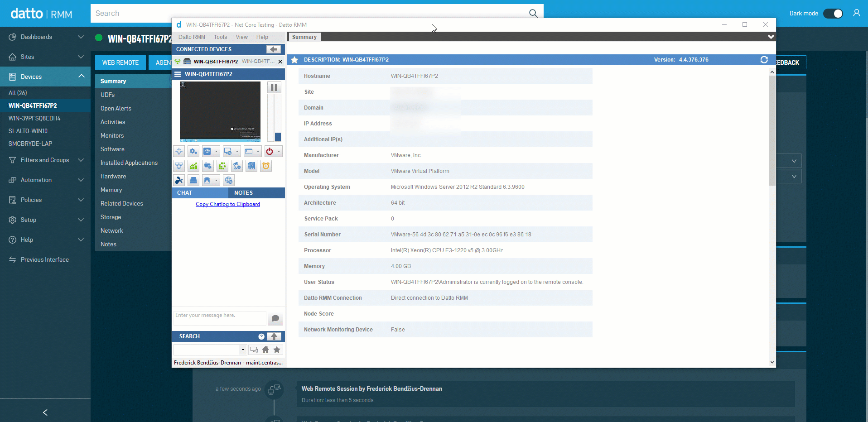Screen dimensions: 868x422
Task: Click the blue drive information icon
Action: pos(193,180)
